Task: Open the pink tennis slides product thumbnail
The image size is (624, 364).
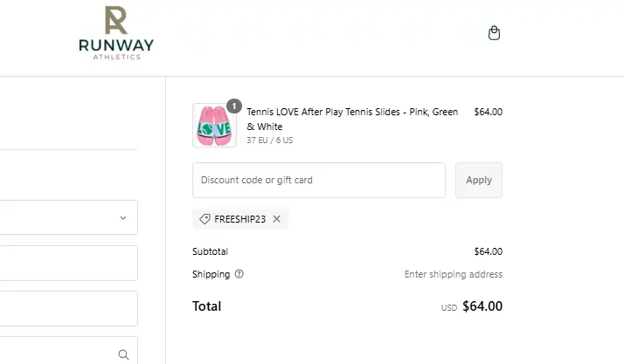Action: [213, 126]
